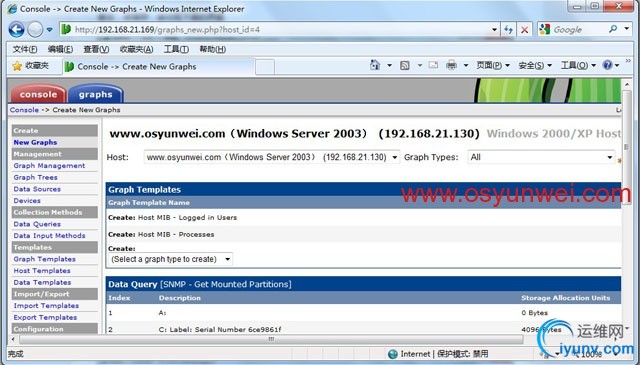Click the IE logo in title bar
640x365 pixels.
tap(13, 9)
